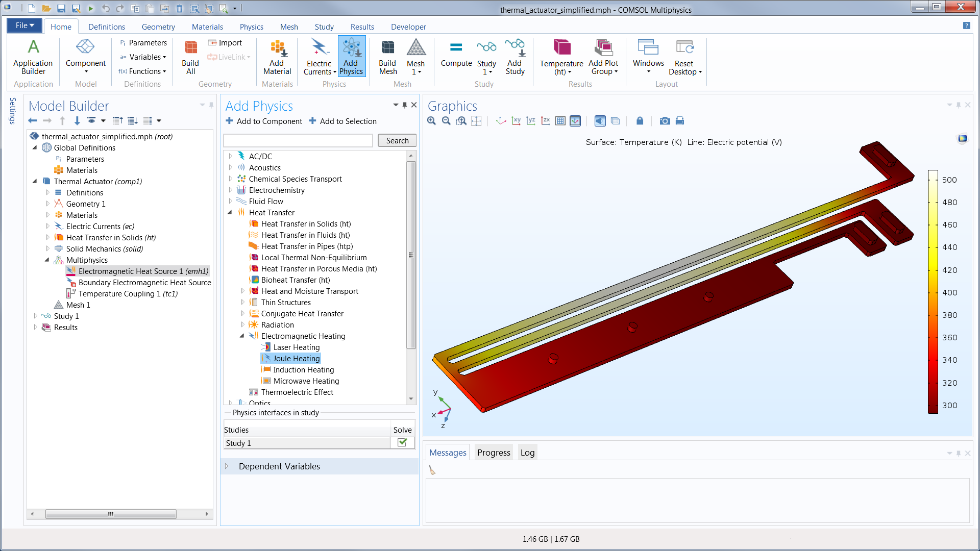This screenshot has height=551, width=980.
Task: Open the Progress tab in the lower panel
Action: coord(493,452)
